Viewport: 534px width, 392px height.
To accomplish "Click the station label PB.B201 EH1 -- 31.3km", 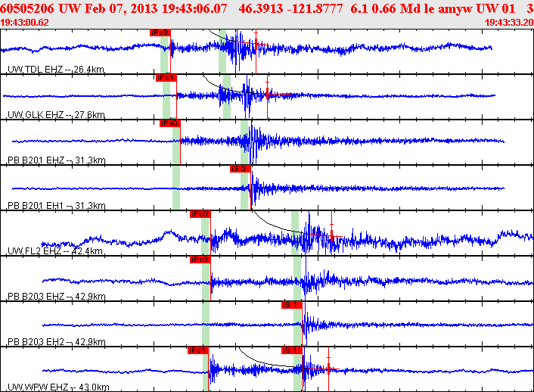I will coord(57,206).
